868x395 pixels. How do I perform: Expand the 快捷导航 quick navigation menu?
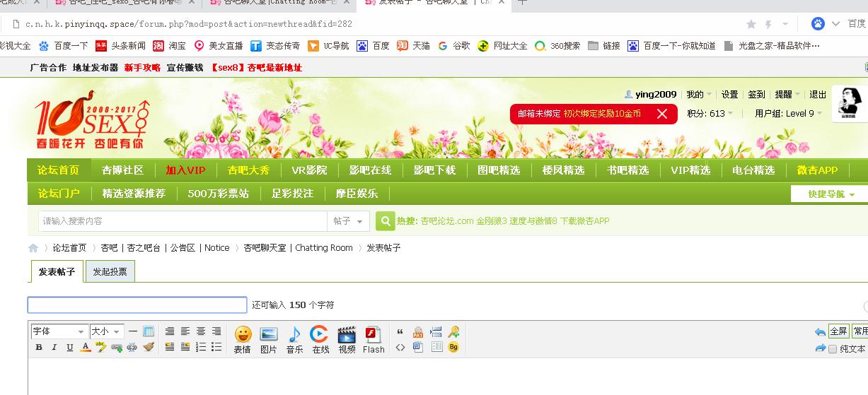pyautogui.click(x=832, y=194)
